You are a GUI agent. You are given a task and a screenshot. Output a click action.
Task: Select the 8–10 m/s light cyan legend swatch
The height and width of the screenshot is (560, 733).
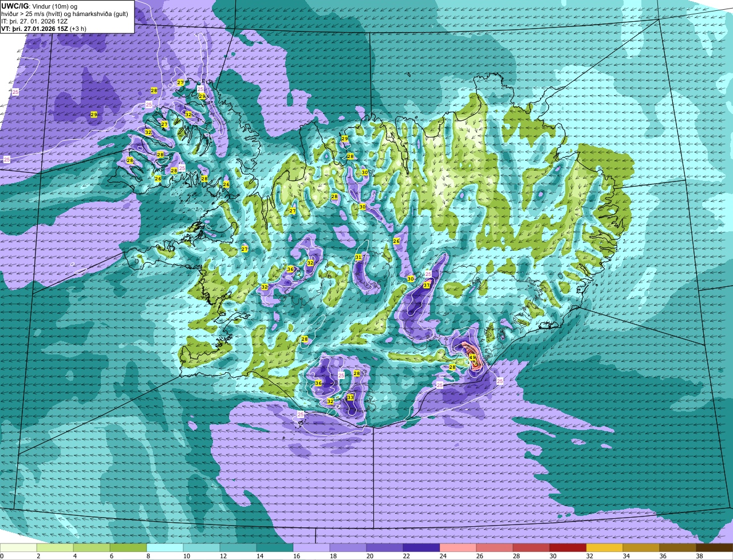tap(165, 548)
